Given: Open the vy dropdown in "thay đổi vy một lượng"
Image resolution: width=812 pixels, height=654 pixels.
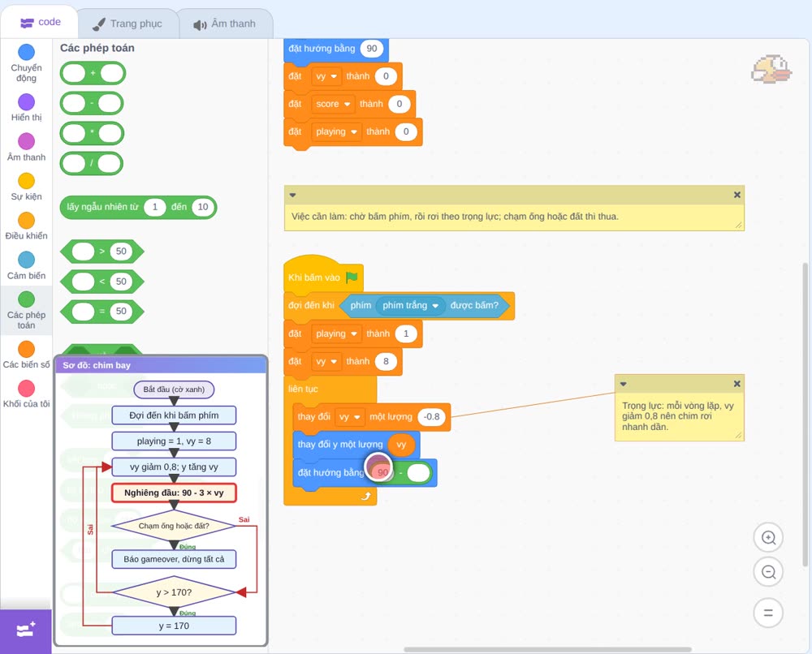Looking at the screenshot, I should tap(350, 417).
